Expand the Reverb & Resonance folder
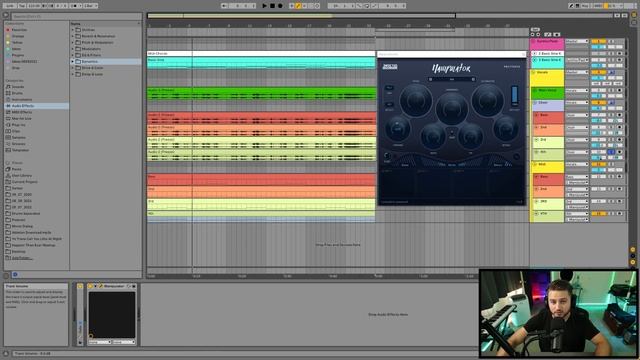 pos(73,36)
